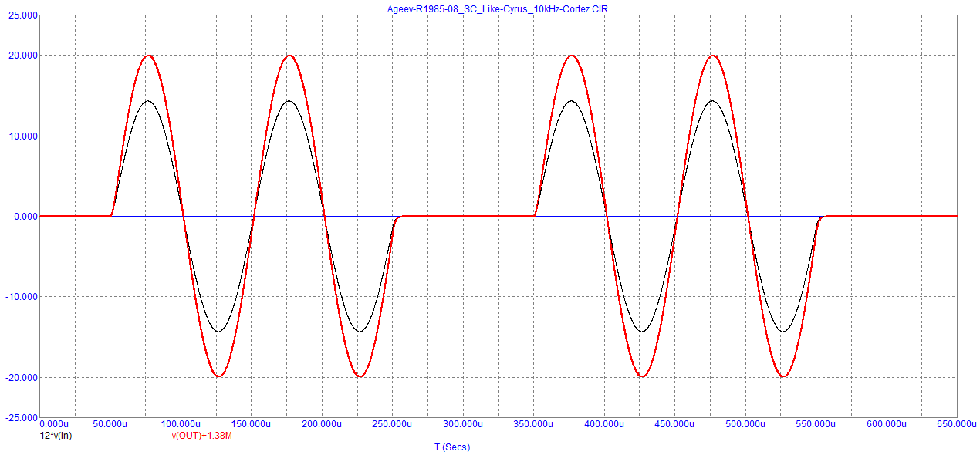Click the T (Secs) axis label
Screen dimensions: 980x455
tap(452, 447)
